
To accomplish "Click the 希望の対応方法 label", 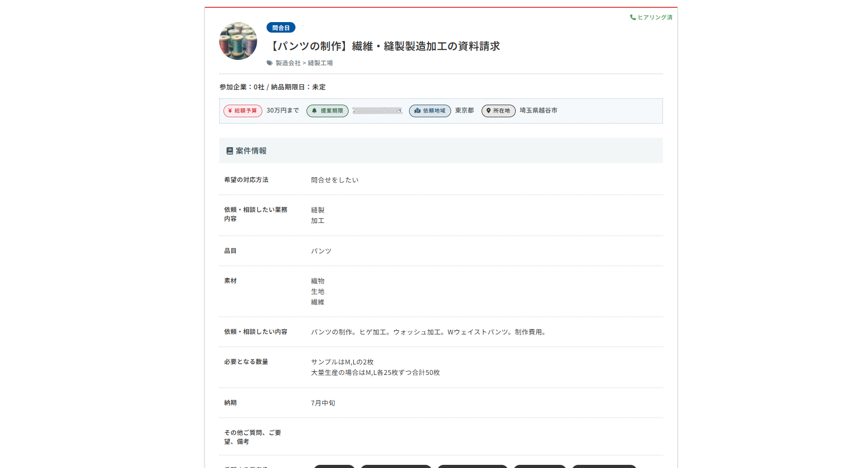I will click(246, 180).
